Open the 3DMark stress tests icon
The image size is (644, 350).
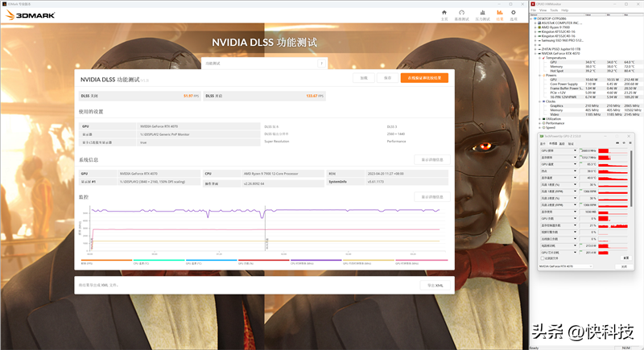482,14
